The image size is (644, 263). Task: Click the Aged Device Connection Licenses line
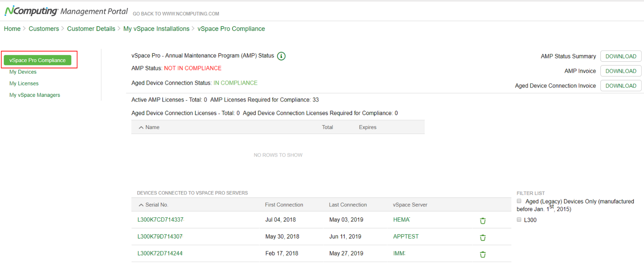(265, 113)
